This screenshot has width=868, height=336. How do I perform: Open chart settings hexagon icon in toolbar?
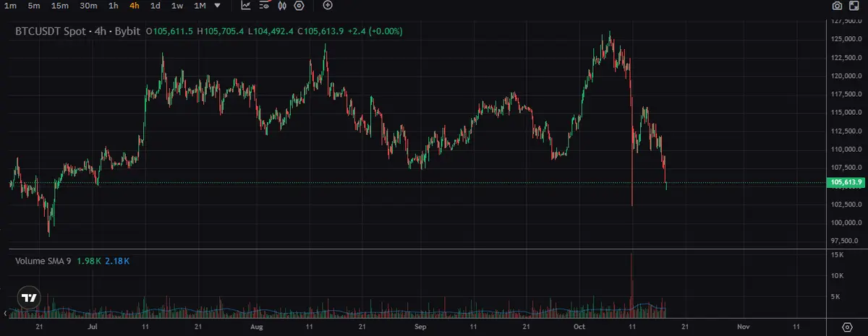(299, 6)
